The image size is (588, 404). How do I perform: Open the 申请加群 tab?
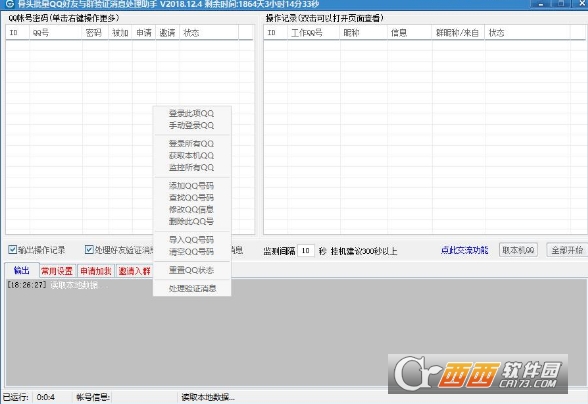click(x=96, y=271)
